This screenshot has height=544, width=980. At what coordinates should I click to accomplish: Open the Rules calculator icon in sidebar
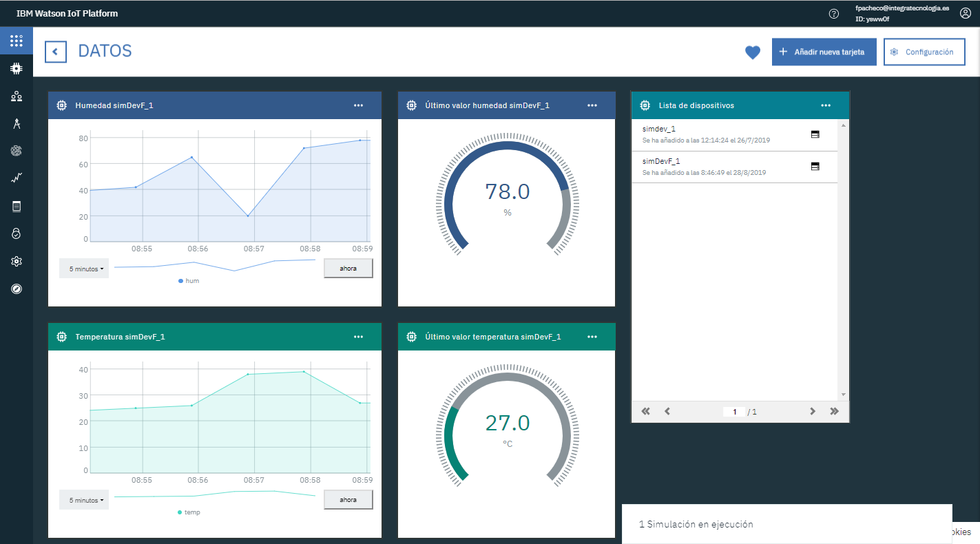click(x=17, y=206)
